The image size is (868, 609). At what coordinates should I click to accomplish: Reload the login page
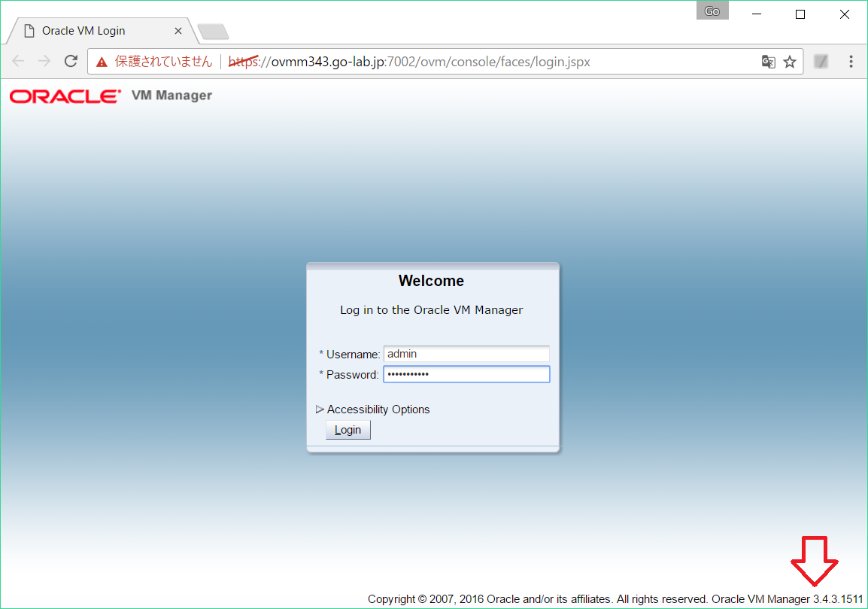(x=71, y=62)
